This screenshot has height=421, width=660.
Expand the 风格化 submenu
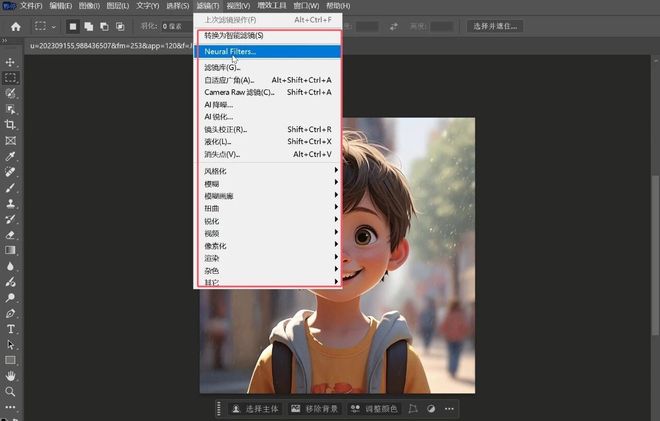coord(268,171)
